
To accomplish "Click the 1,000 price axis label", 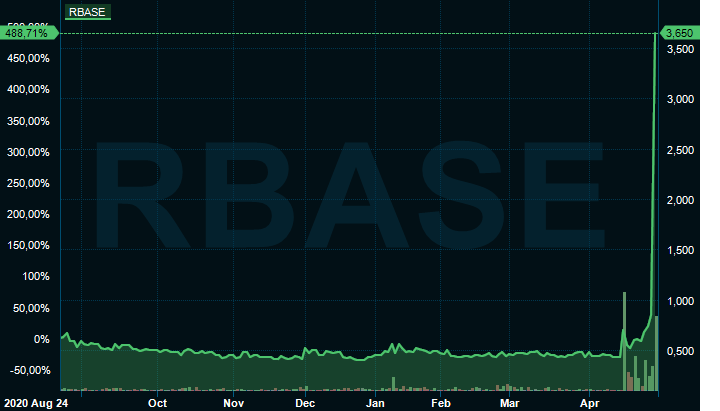I will tap(680, 301).
